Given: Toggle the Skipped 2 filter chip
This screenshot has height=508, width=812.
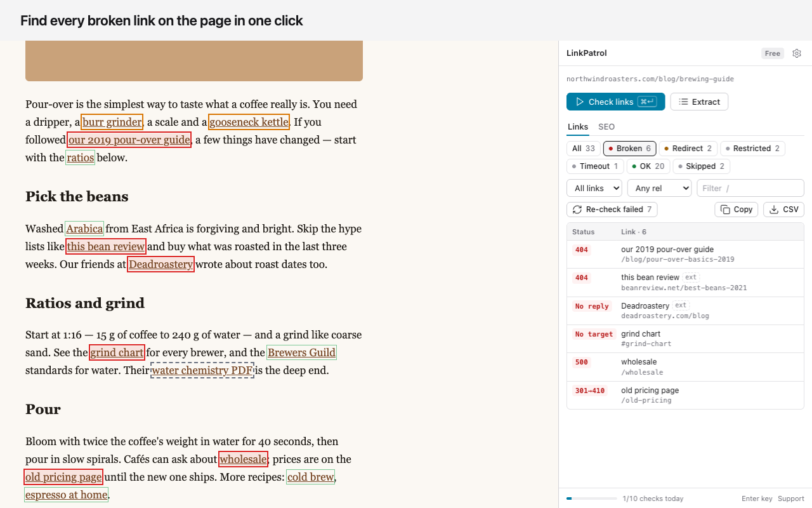Looking at the screenshot, I should 701,166.
